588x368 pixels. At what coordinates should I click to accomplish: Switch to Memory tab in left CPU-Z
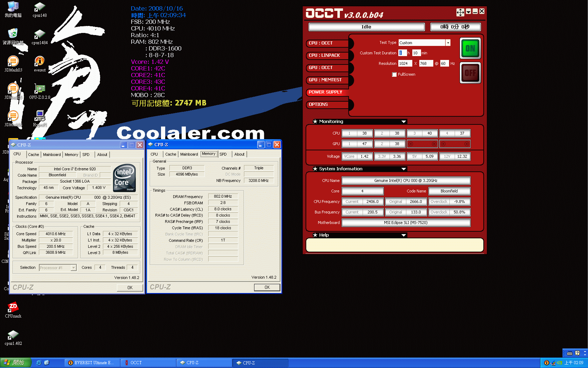[71, 155]
